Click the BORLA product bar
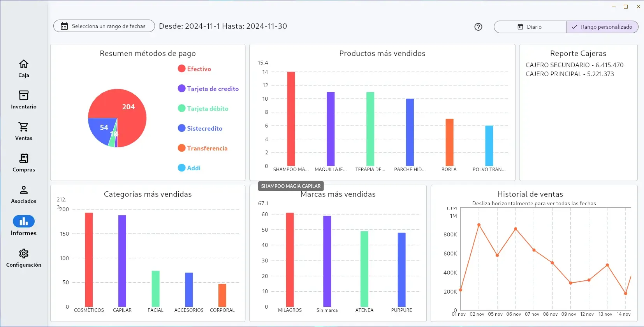 tap(449, 142)
